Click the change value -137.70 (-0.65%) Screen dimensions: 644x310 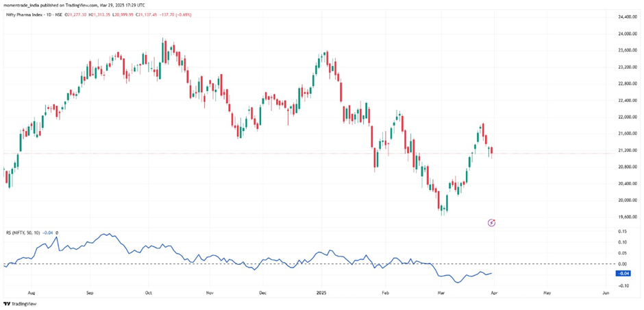(175, 14)
